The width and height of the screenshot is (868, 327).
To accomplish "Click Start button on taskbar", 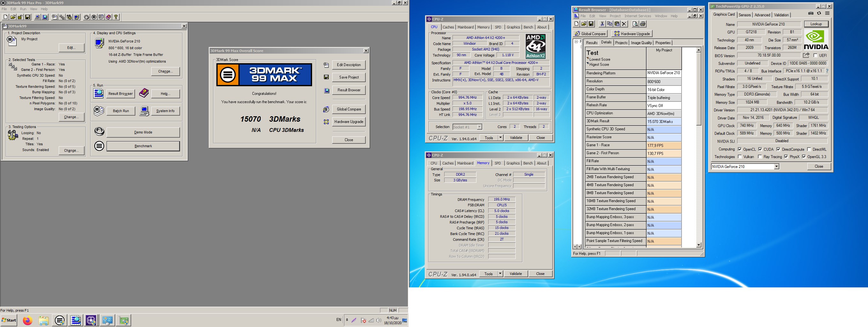I will [x=9, y=320].
